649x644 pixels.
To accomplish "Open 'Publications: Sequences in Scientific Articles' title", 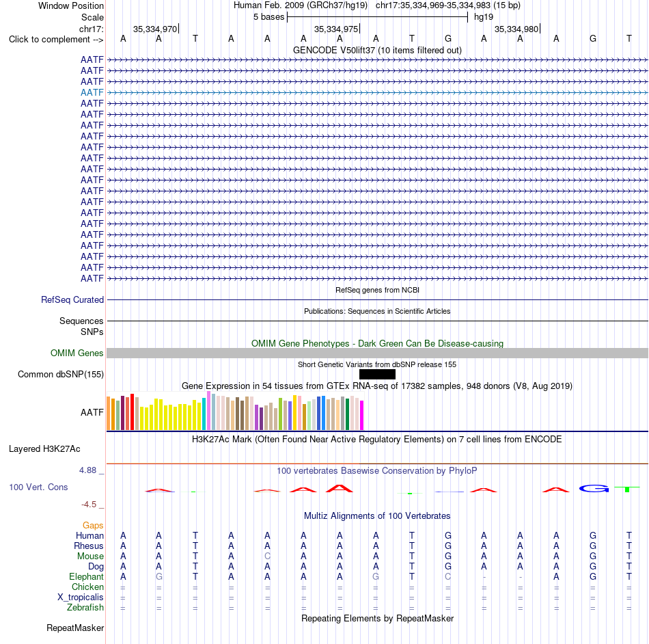I will click(377, 311).
